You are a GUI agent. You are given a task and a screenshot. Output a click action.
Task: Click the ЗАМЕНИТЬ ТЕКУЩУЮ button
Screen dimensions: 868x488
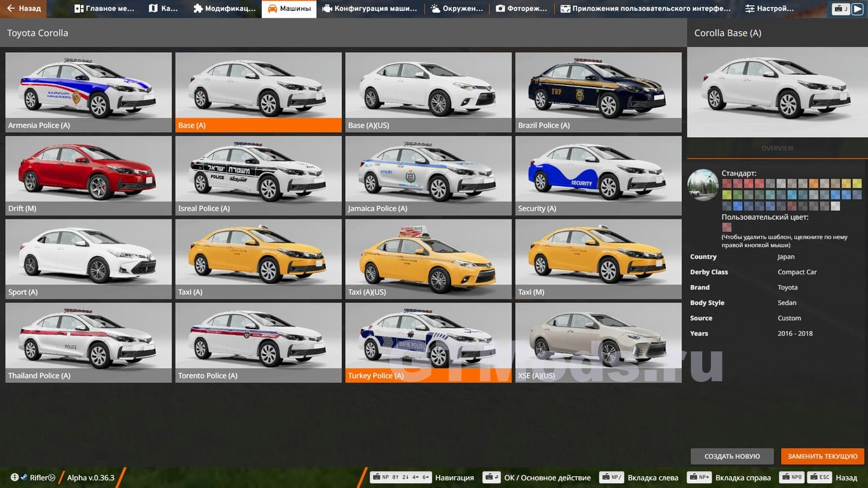click(822, 456)
